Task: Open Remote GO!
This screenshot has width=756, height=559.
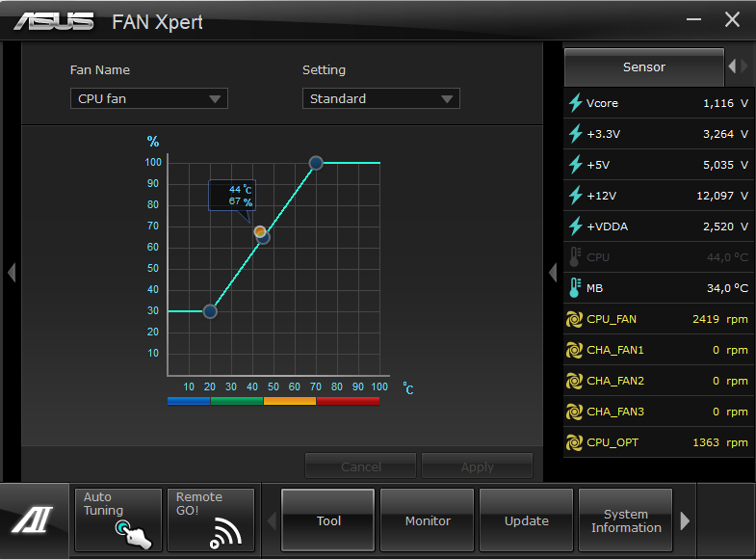Action: [x=211, y=519]
